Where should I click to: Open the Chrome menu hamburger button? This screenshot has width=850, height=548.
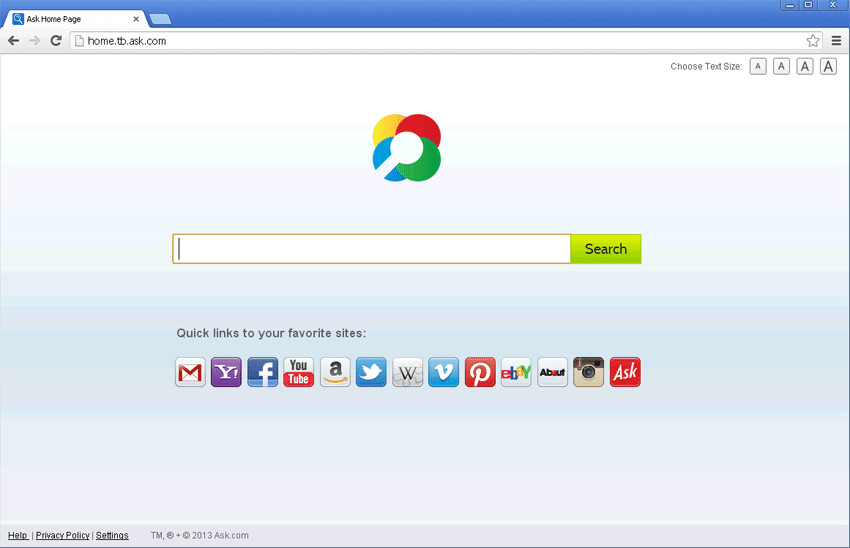point(836,41)
